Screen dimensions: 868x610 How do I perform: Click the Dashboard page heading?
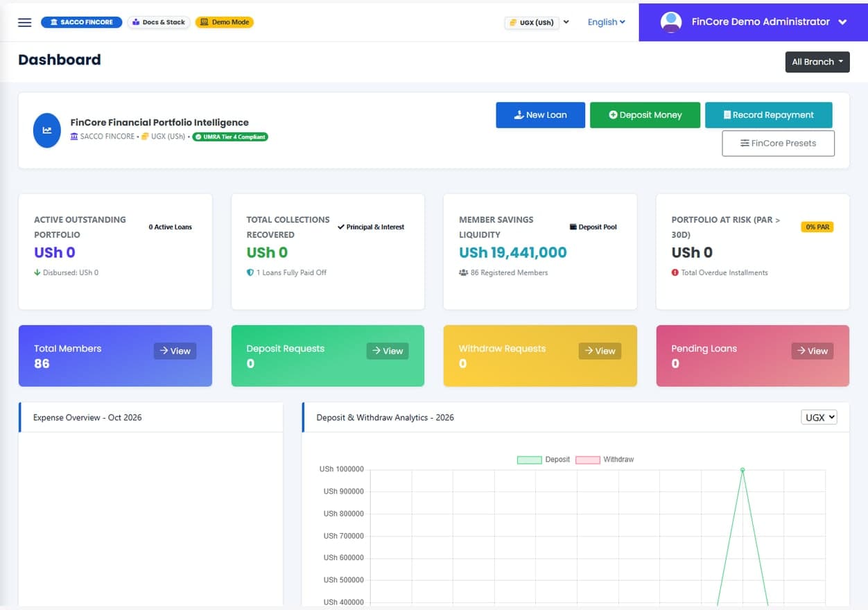[60, 60]
